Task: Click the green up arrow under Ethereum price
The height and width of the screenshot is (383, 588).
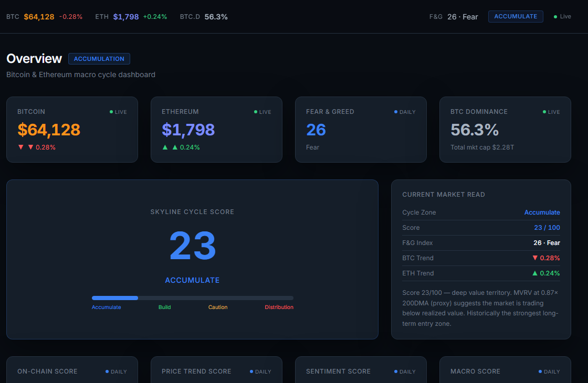Action: (165, 147)
